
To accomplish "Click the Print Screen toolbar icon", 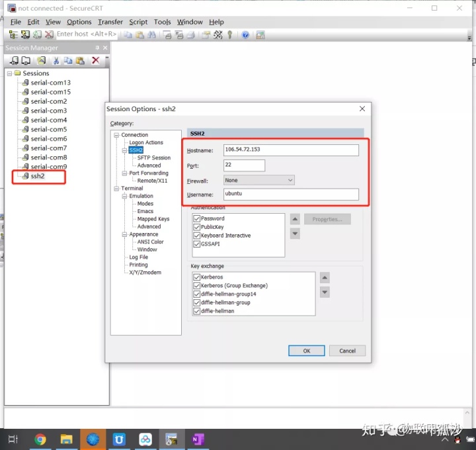I will [167, 35].
